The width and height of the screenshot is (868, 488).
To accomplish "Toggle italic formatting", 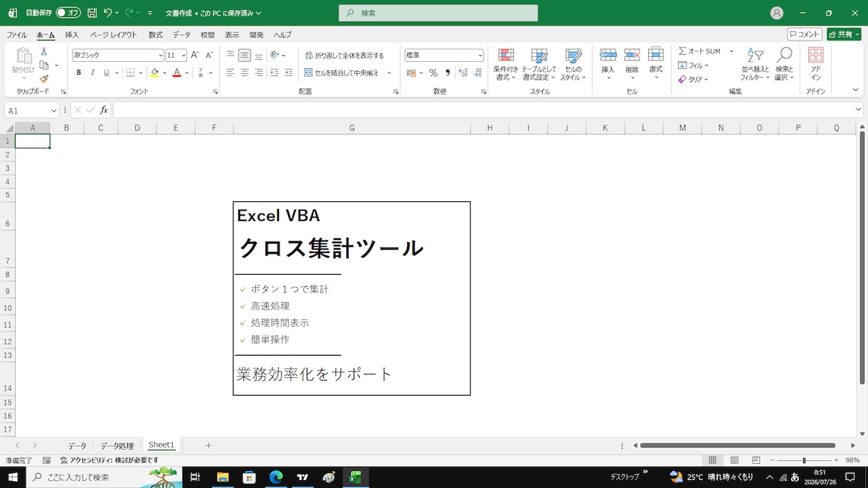I will point(92,73).
